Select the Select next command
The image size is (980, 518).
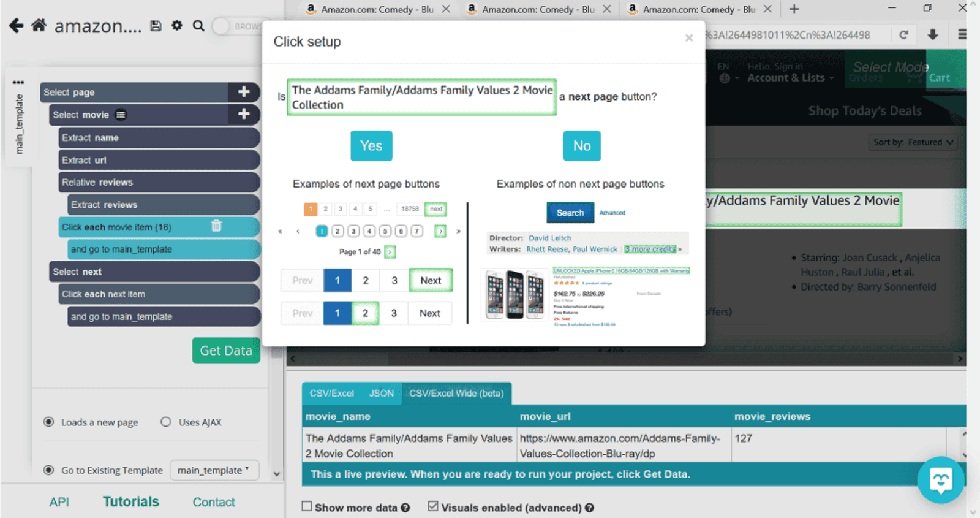point(154,272)
